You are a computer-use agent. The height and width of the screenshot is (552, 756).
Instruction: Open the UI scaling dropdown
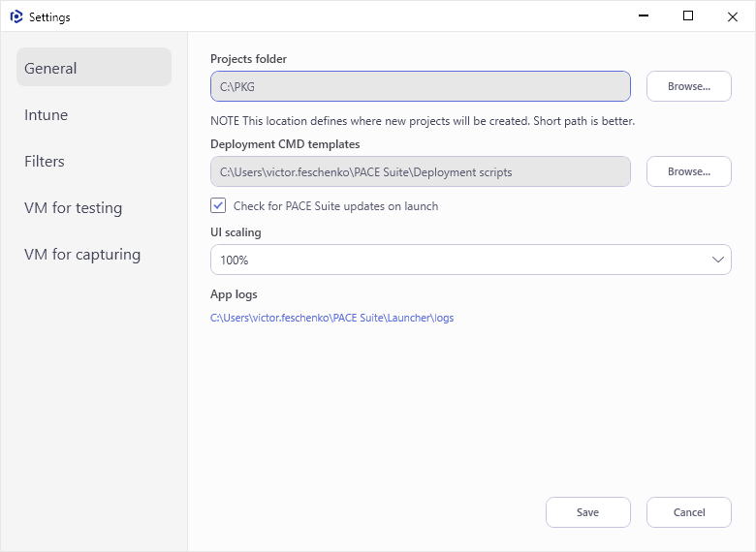coord(471,261)
